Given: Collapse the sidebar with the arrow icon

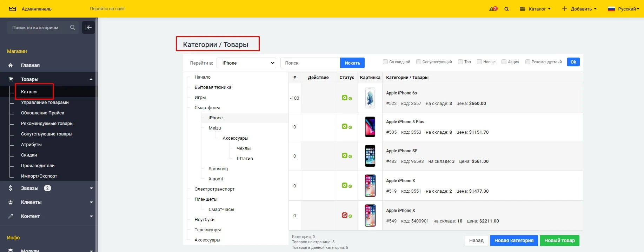Looking at the screenshot, I should [x=88, y=27].
